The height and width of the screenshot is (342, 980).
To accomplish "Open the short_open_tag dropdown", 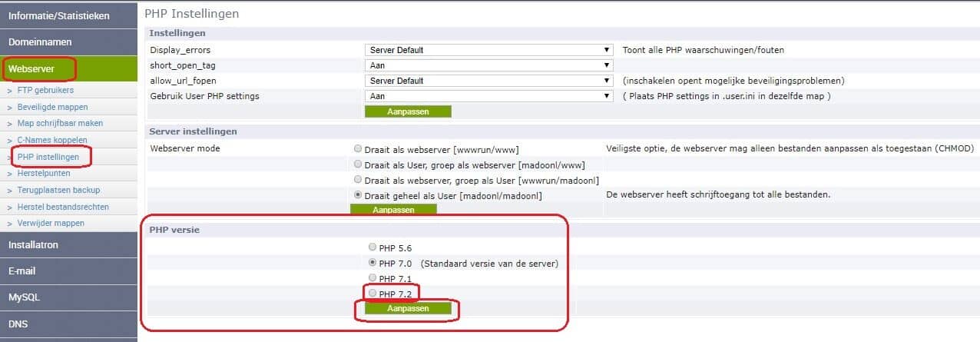I will [x=488, y=65].
